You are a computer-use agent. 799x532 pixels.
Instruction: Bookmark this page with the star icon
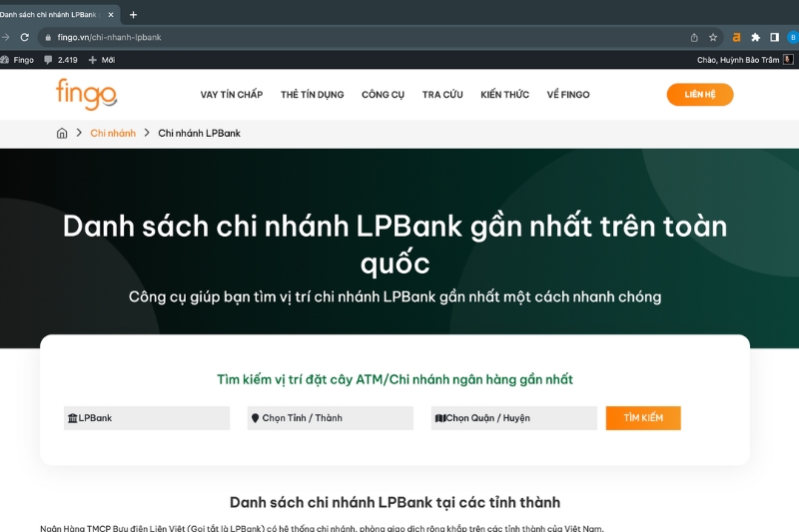click(713, 37)
